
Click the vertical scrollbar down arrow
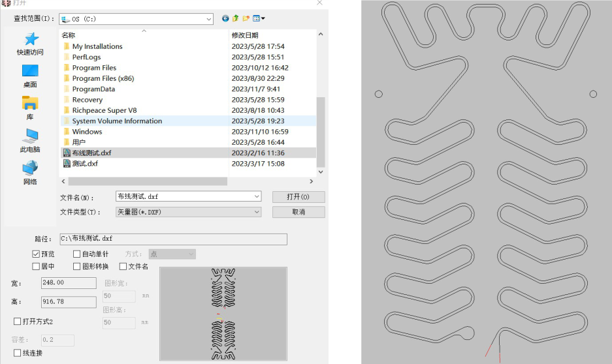[321, 172]
